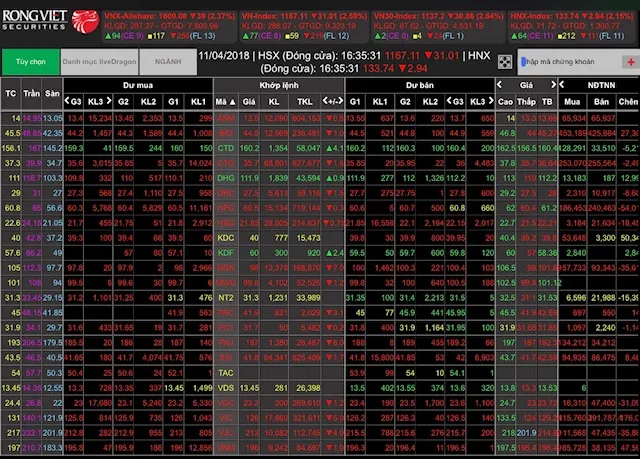Select the DHG stock symbol

pos(225,177)
